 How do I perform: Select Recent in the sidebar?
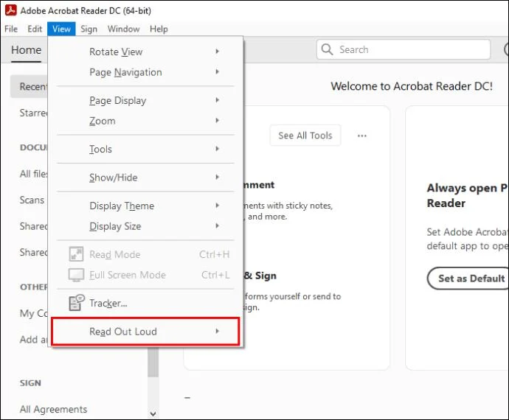[x=29, y=87]
